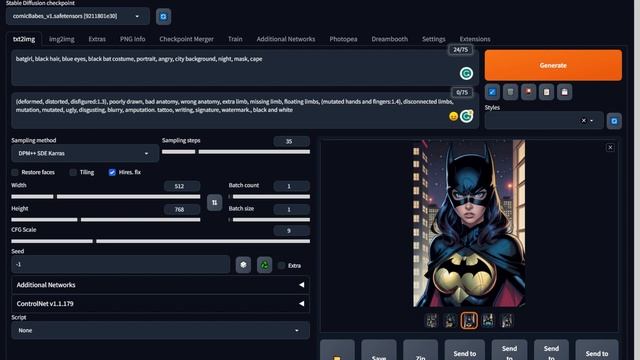Select the fifth gallery thumbnail
Screen dimensions: 640x360
(507, 321)
